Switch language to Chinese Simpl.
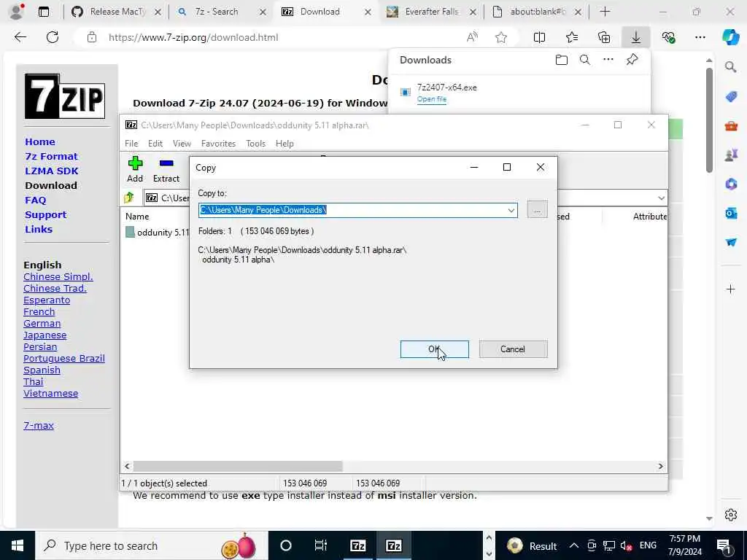This screenshot has height=560, width=747. [58, 276]
